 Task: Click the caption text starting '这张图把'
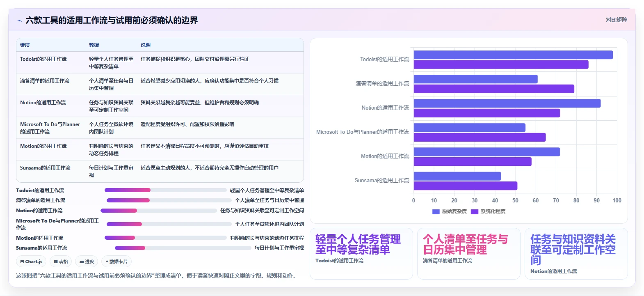(157, 276)
